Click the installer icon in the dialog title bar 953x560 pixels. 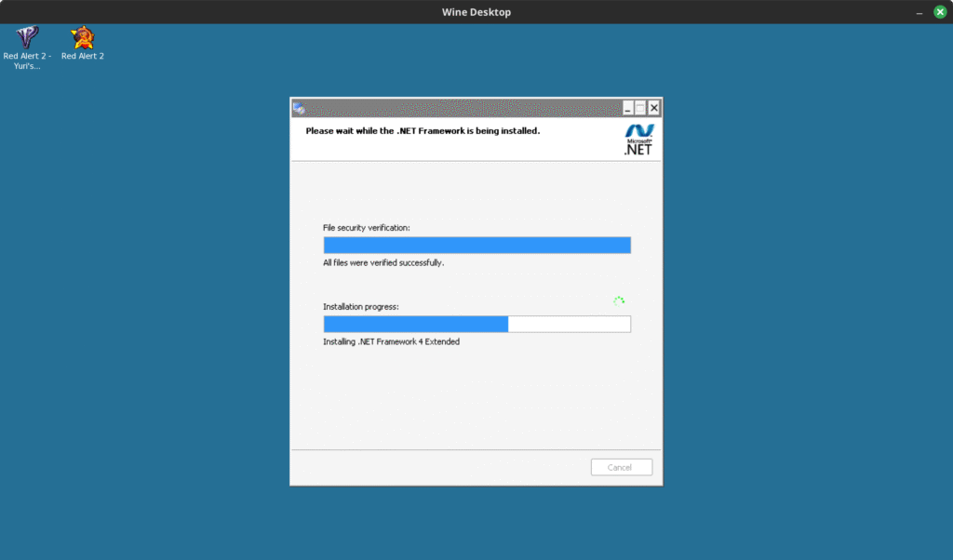coord(300,108)
